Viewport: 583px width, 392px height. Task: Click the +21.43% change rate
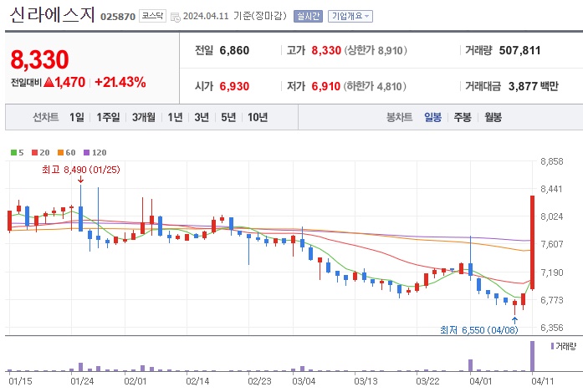point(120,82)
